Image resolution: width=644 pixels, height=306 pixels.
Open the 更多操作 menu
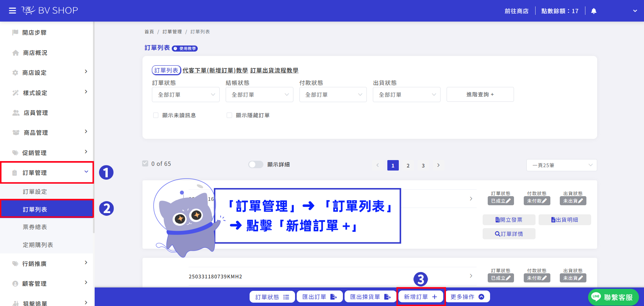467,297
